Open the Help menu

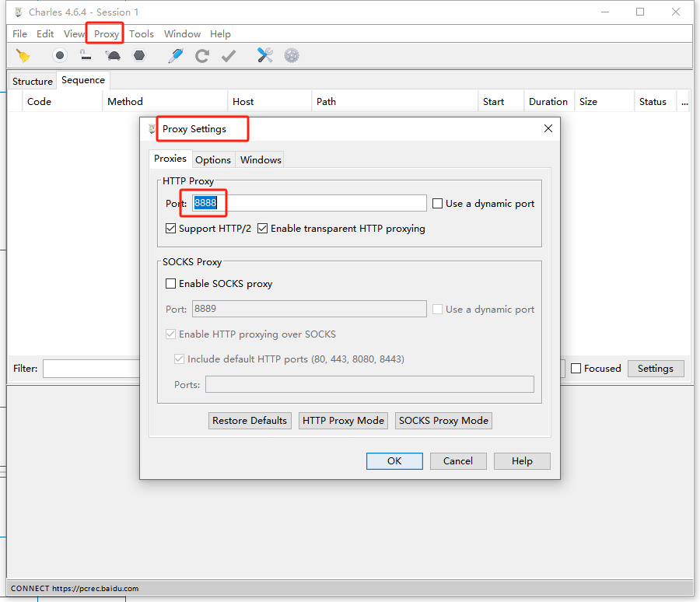[x=220, y=34]
